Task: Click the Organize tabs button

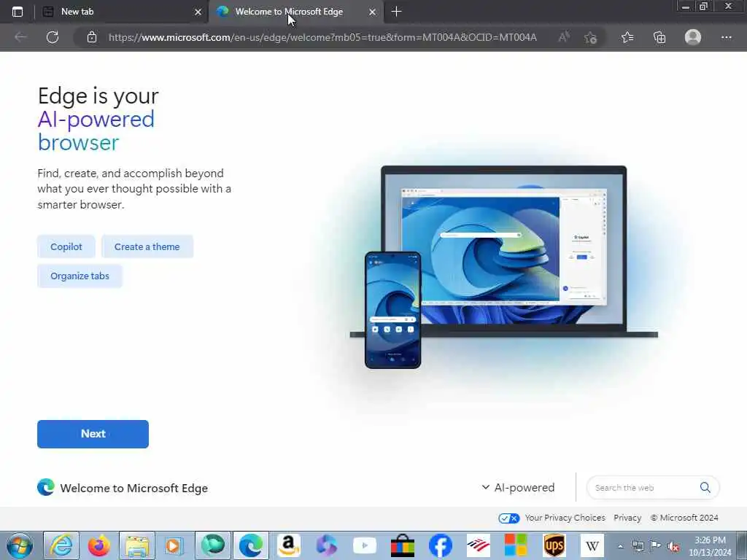Action: click(80, 276)
